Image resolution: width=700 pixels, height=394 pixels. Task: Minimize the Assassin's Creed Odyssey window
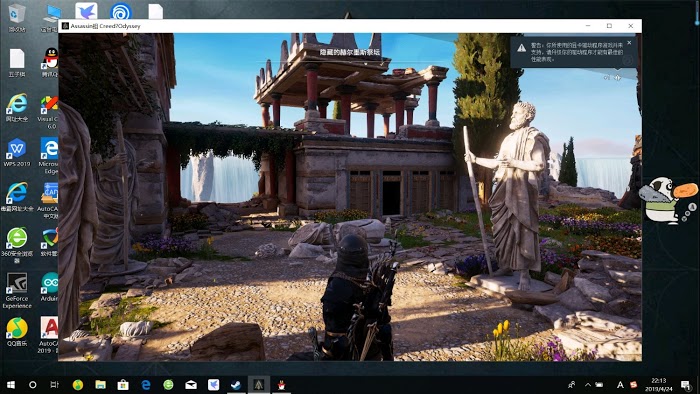click(x=588, y=26)
